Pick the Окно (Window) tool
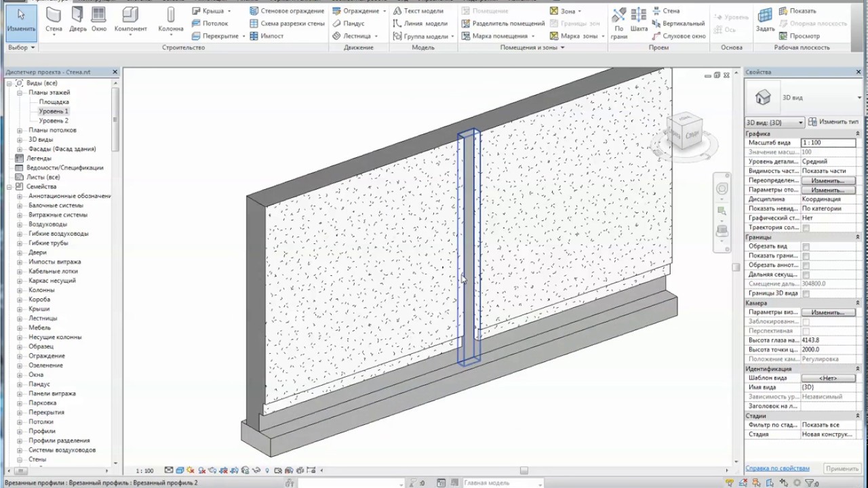868x488 pixels. click(99, 22)
